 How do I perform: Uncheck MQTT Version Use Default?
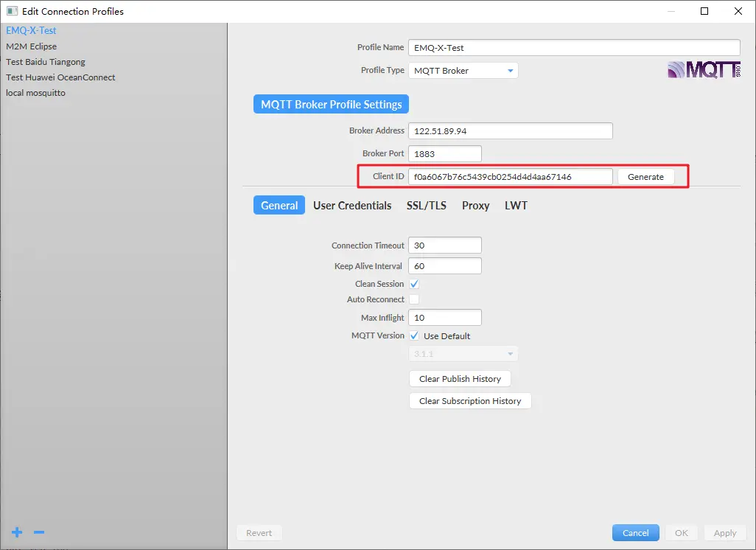pyautogui.click(x=414, y=335)
